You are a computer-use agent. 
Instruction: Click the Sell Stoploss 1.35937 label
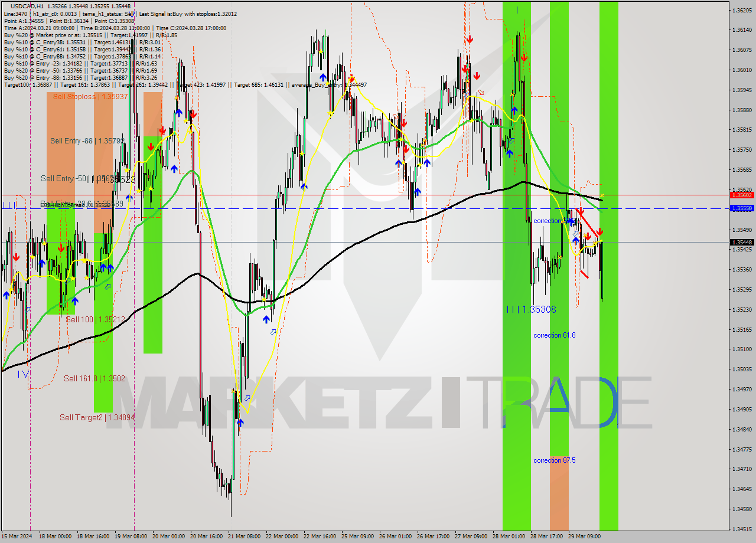point(90,96)
